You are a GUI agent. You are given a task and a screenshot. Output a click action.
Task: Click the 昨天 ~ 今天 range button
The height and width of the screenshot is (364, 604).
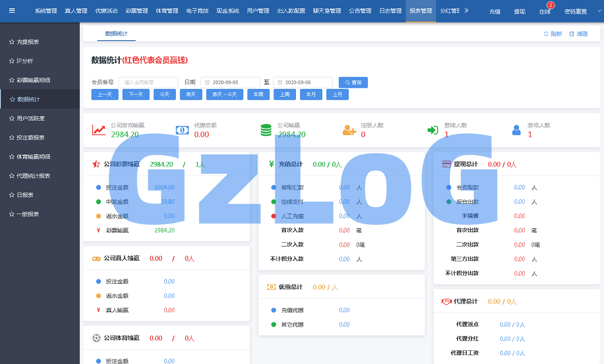click(x=225, y=94)
